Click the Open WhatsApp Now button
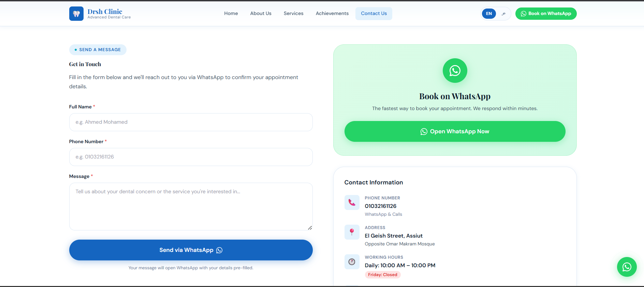Screen dimensions: 644x287 [455, 131]
